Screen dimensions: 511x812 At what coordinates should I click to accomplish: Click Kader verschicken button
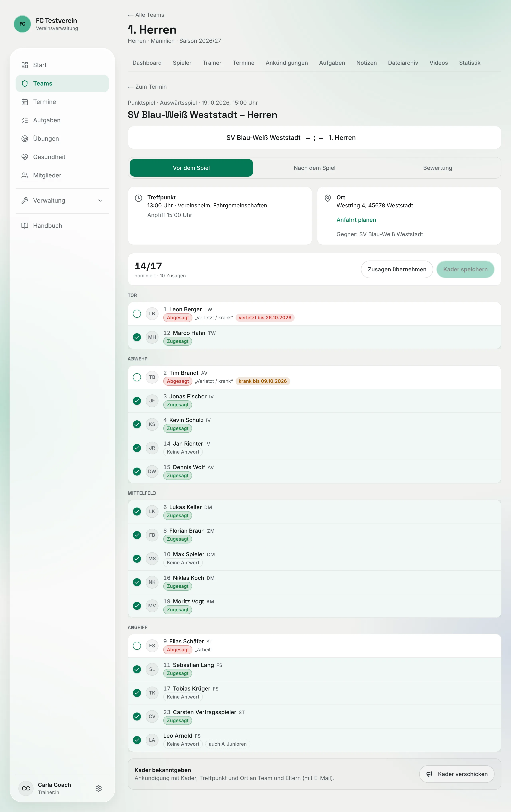tap(457, 774)
